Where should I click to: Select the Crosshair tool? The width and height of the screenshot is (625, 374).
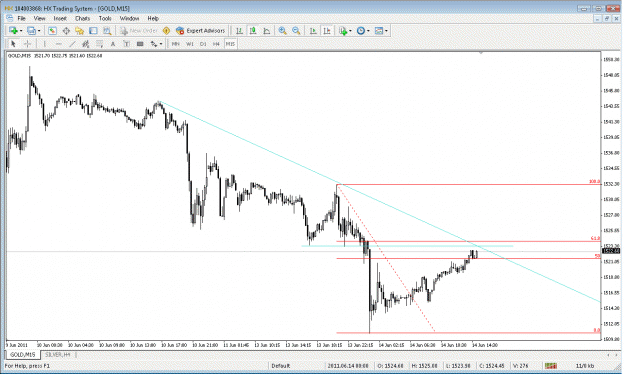click(27, 44)
